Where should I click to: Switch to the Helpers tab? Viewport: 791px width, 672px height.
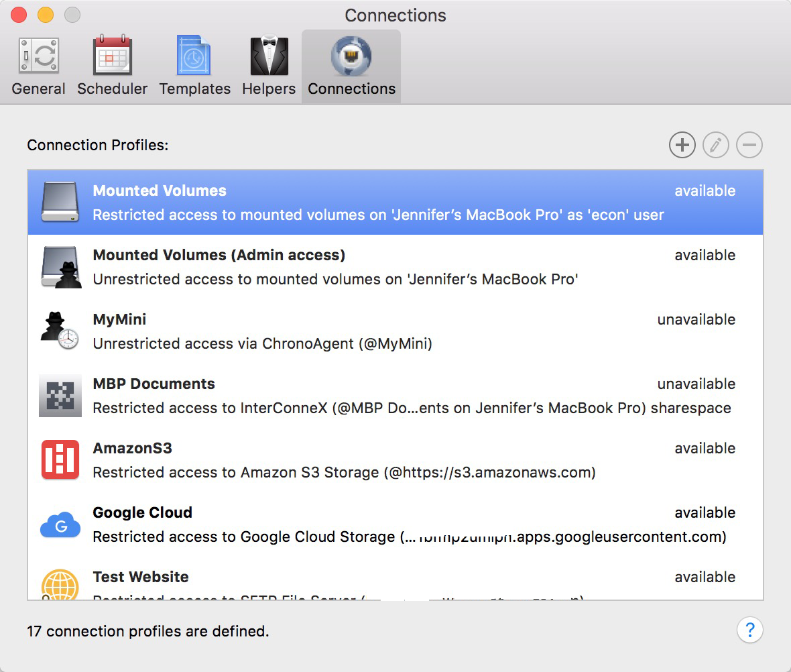point(268,66)
